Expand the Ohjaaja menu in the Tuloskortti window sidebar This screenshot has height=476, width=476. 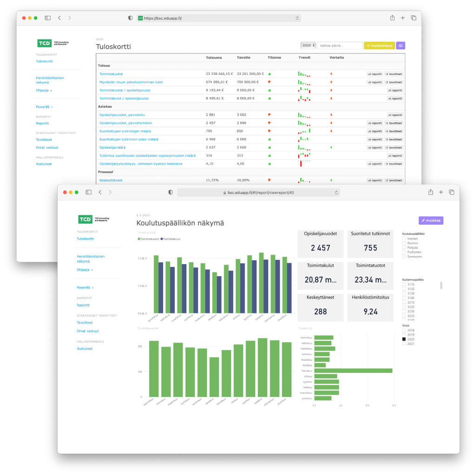tap(44, 90)
